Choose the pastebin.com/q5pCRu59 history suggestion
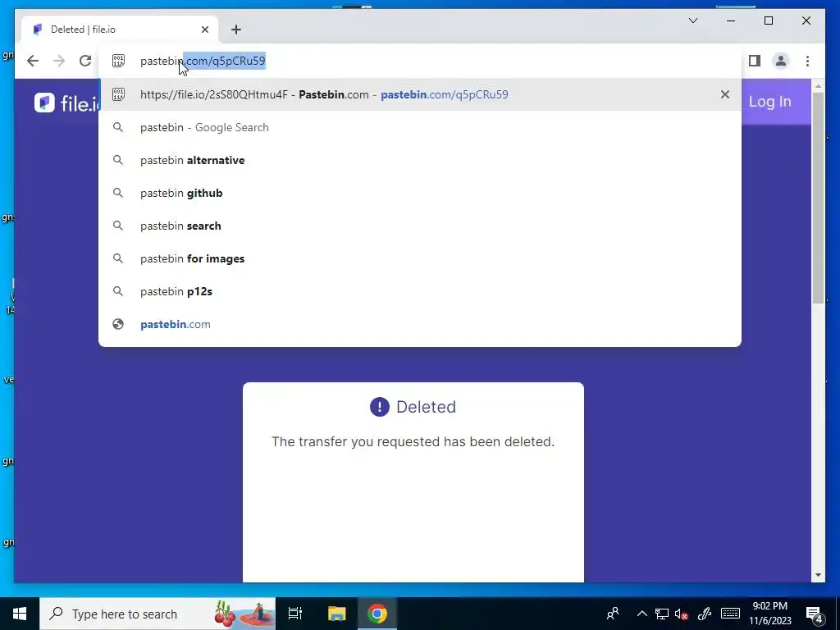Screen dimensions: 840x630 [419, 94]
